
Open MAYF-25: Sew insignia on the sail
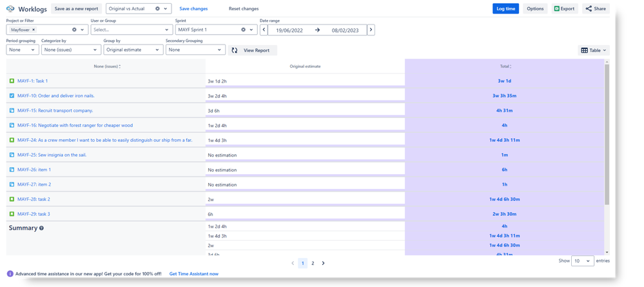[x=52, y=155]
